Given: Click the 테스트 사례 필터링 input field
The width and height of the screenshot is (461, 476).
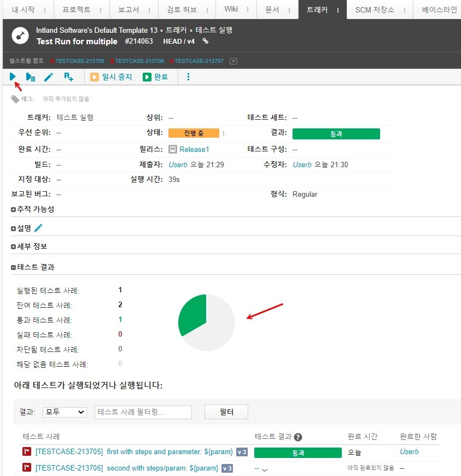Looking at the screenshot, I should click(143, 412).
